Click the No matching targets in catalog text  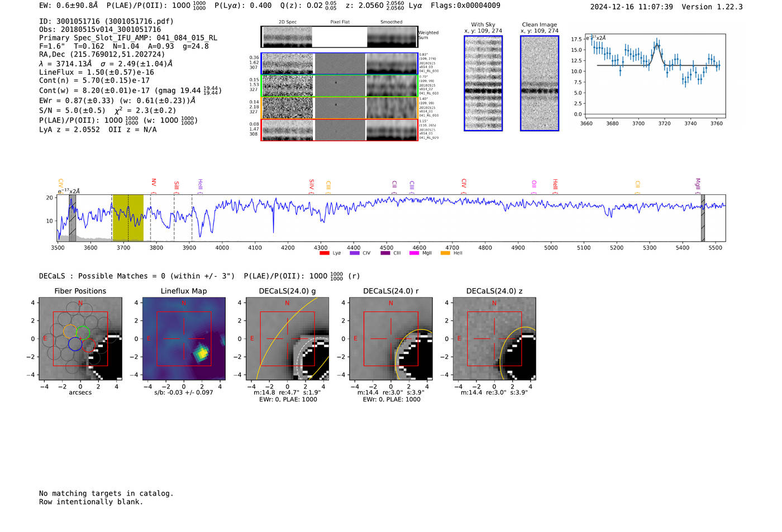(x=106, y=493)
